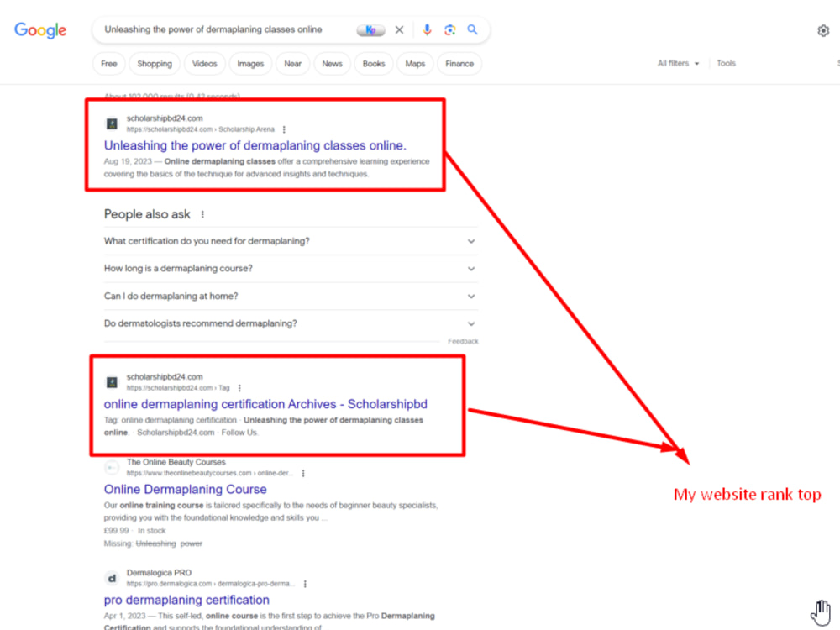Click scholarshipbd24 favicon in Tag result

[112, 382]
